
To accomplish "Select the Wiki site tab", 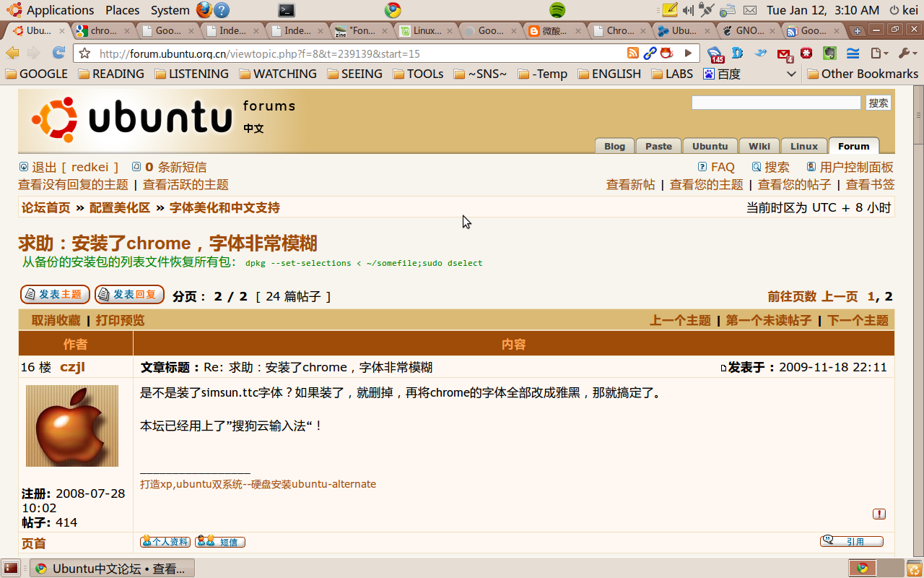I will [759, 146].
